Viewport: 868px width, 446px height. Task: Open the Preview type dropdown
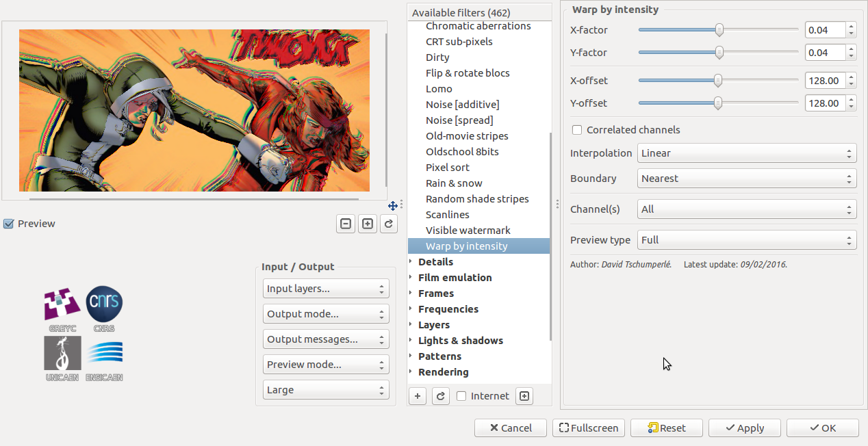click(x=747, y=240)
